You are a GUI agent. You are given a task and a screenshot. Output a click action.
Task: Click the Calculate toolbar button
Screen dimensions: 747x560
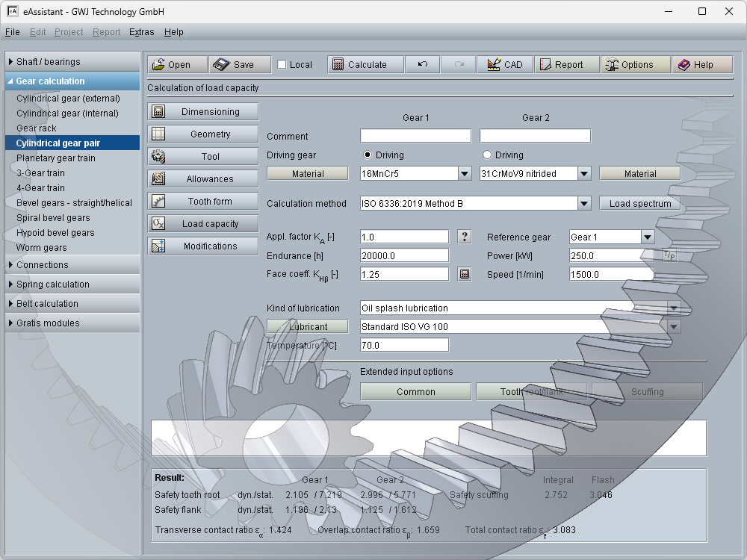coord(365,65)
